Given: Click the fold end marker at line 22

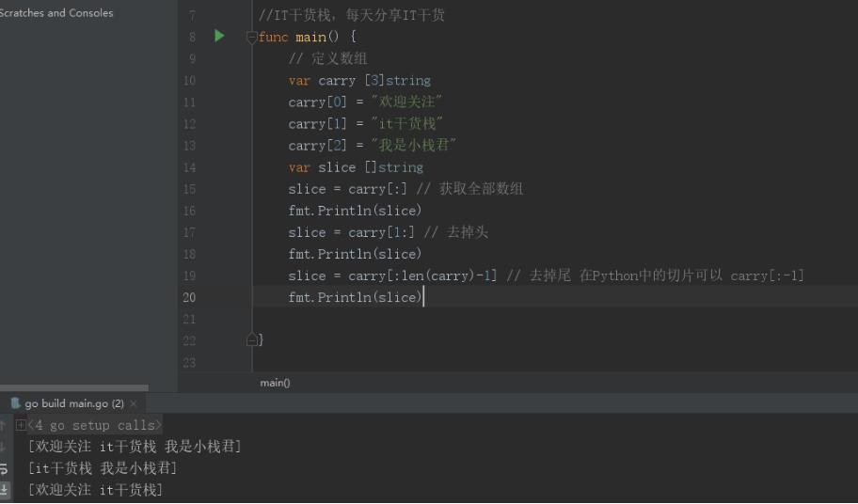Looking at the screenshot, I should pos(251,339).
